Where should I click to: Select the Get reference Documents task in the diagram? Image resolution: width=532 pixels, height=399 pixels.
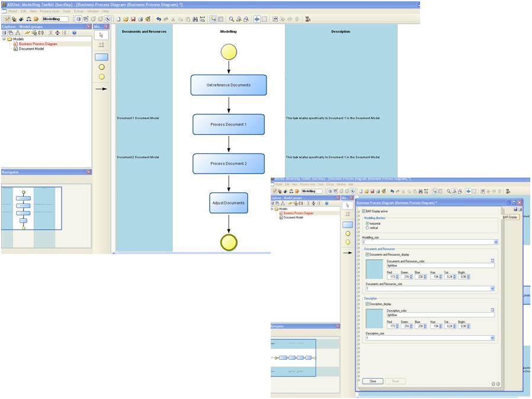click(229, 85)
